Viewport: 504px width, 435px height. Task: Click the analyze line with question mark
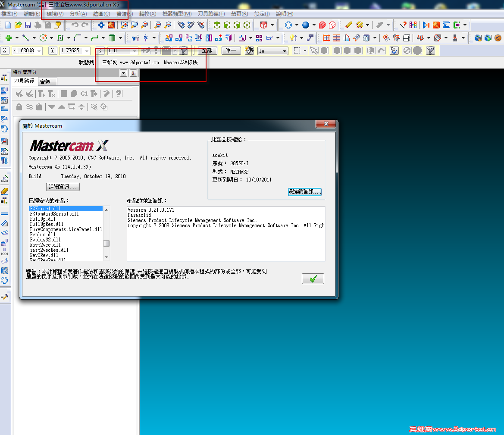pyautogui.click(x=403, y=25)
